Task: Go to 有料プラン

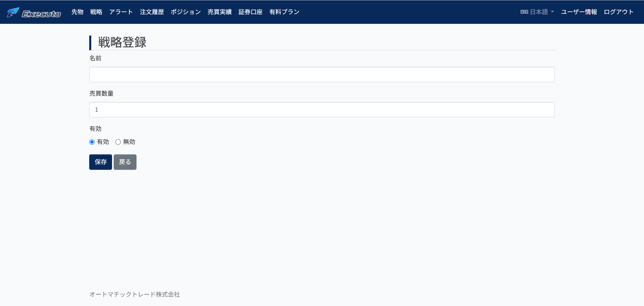Action: click(x=284, y=12)
